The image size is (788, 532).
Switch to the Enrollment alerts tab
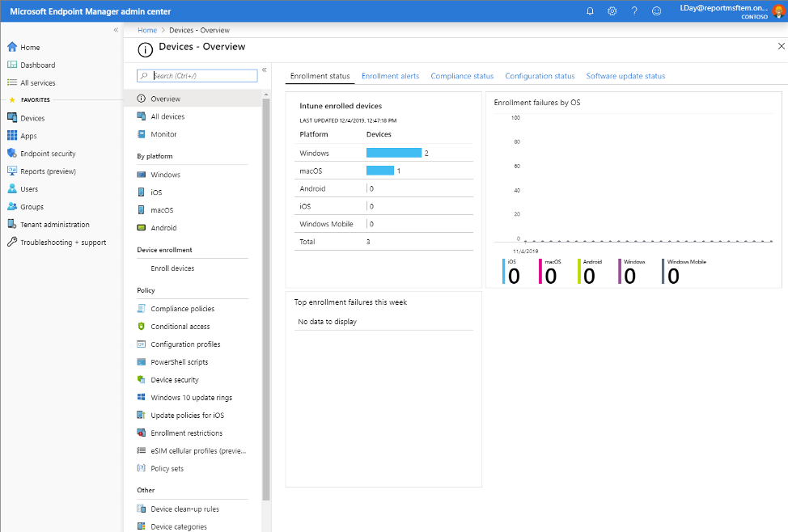click(390, 76)
